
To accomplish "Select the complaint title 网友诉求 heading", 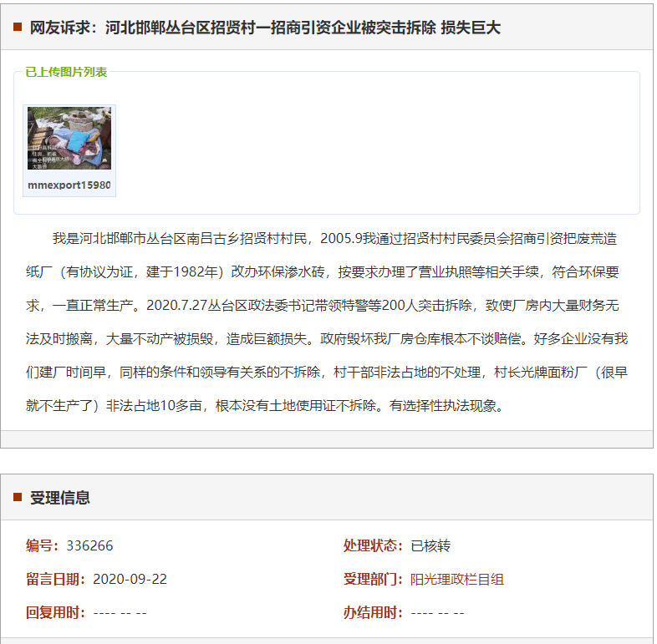I will 265,28.
